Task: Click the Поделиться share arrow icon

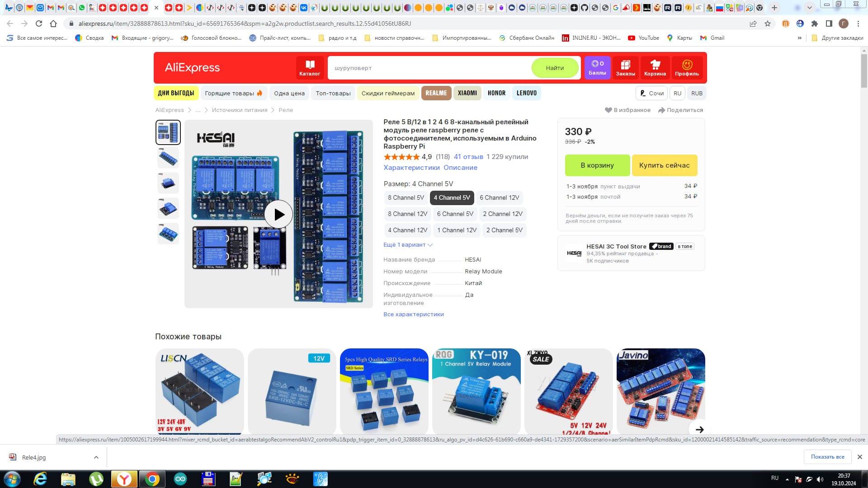Action: tap(662, 110)
